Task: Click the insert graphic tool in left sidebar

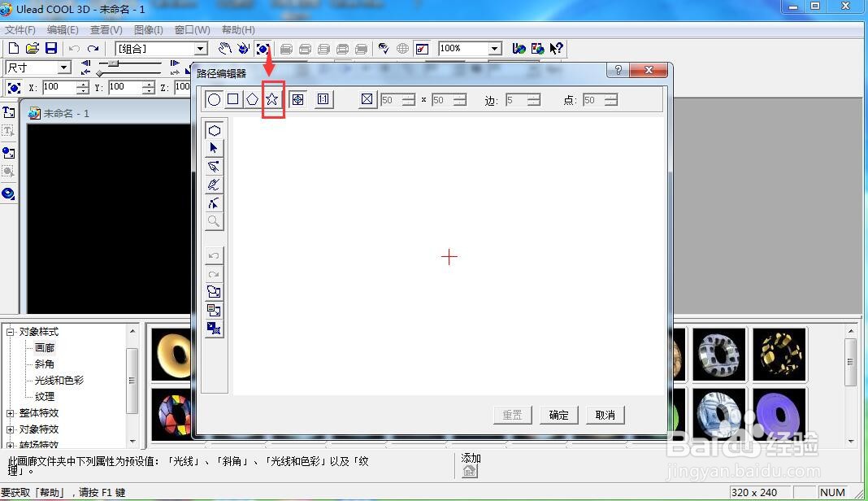Action: pyautogui.click(x=8, y=152)
